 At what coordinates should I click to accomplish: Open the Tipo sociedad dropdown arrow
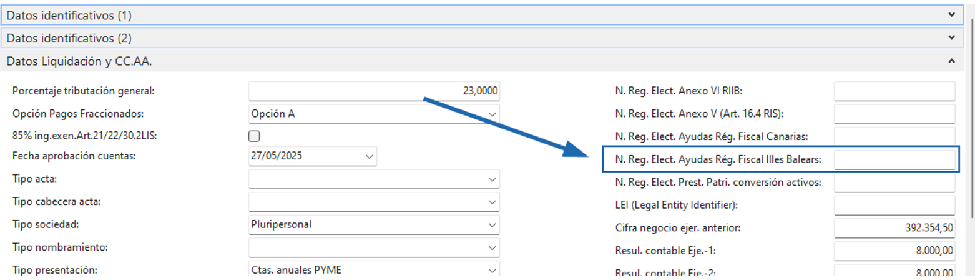coord(492,225)
